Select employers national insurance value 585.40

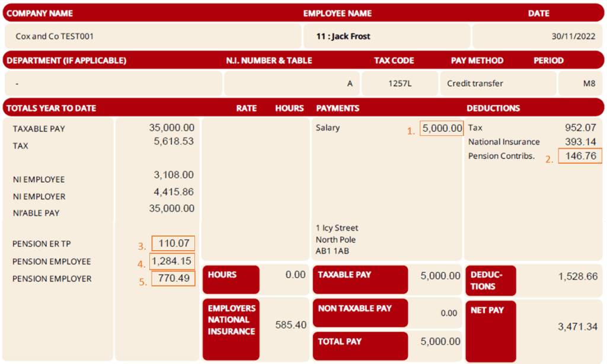pos(290,325)
